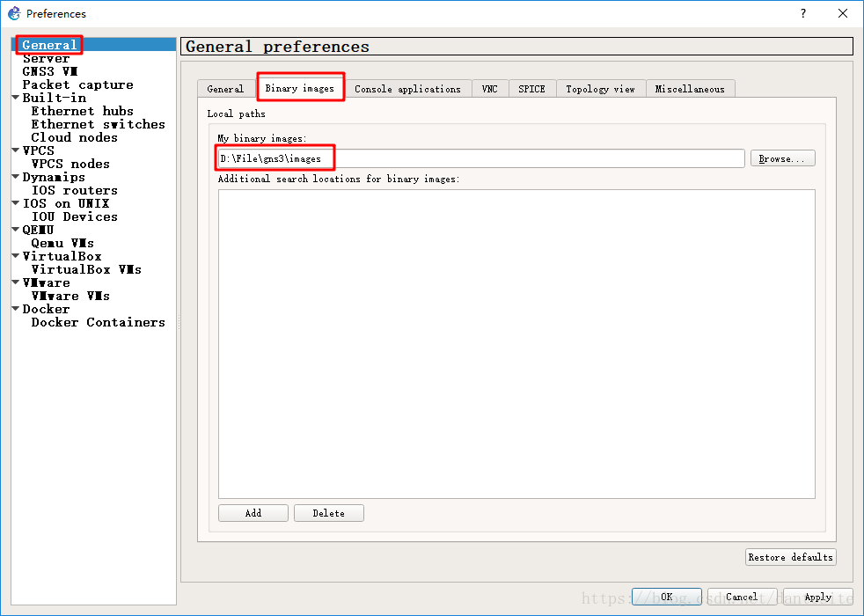Browse for binary images folder
The height and width of the screenshot is (616, 864).
click(783, 158)
